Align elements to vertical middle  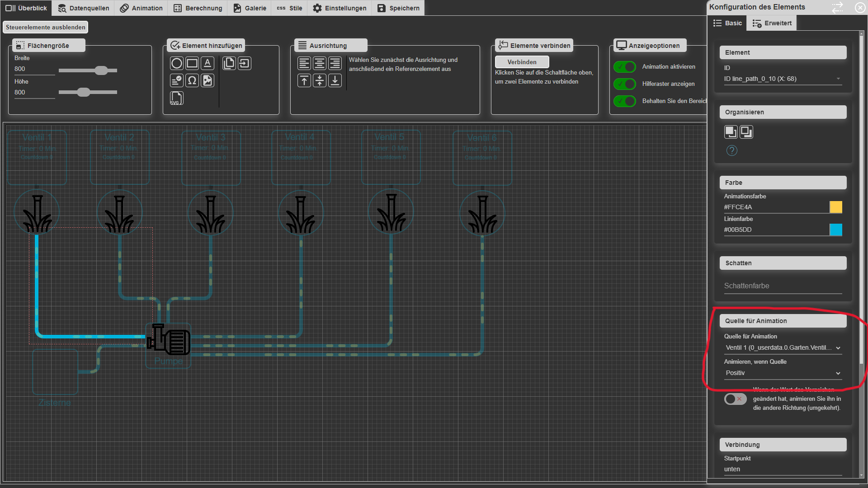click(x=320, y=80)
